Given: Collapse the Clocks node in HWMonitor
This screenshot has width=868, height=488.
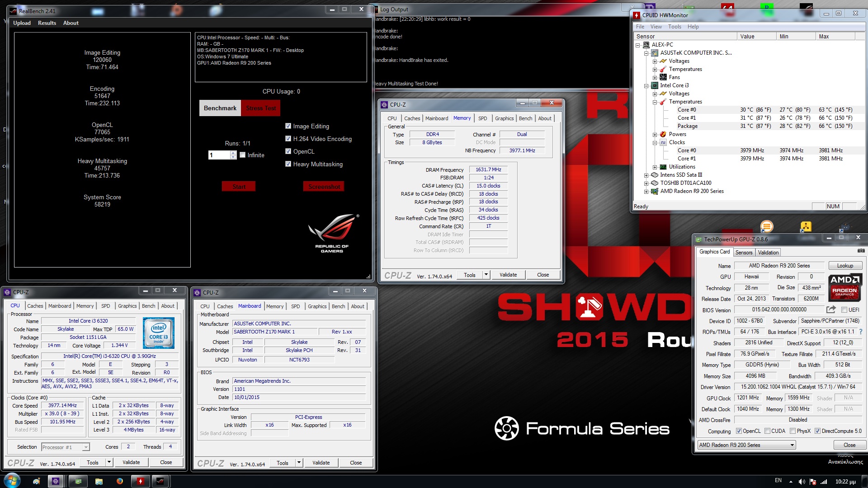Looking at the screenshot, I should 655,143.
